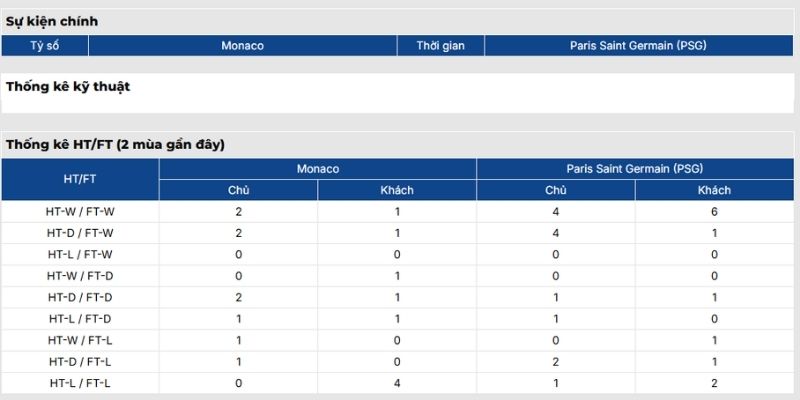Select the HT-L / FT-L row label
The height and width of the screenshot is (400, 800).
click(80, 383)
